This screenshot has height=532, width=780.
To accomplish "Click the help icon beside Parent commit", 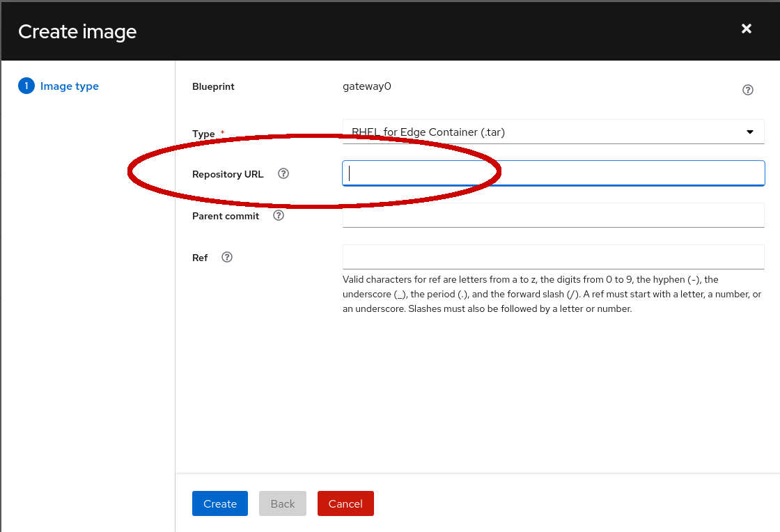I will click(279, 216).
